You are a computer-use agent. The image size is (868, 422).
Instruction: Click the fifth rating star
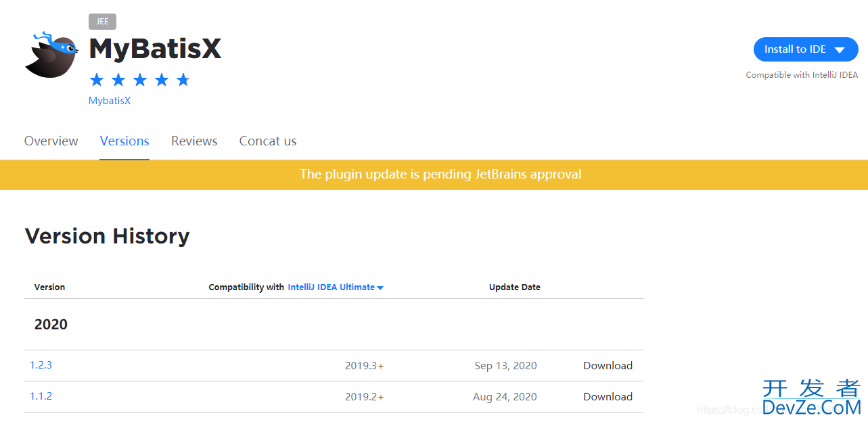[x=183, y=80]
